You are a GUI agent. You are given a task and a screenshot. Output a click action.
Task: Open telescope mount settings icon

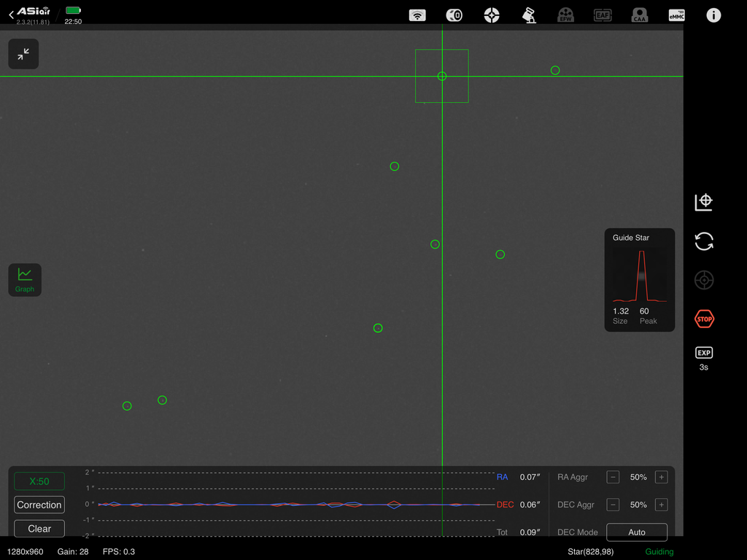pos(529,15)
